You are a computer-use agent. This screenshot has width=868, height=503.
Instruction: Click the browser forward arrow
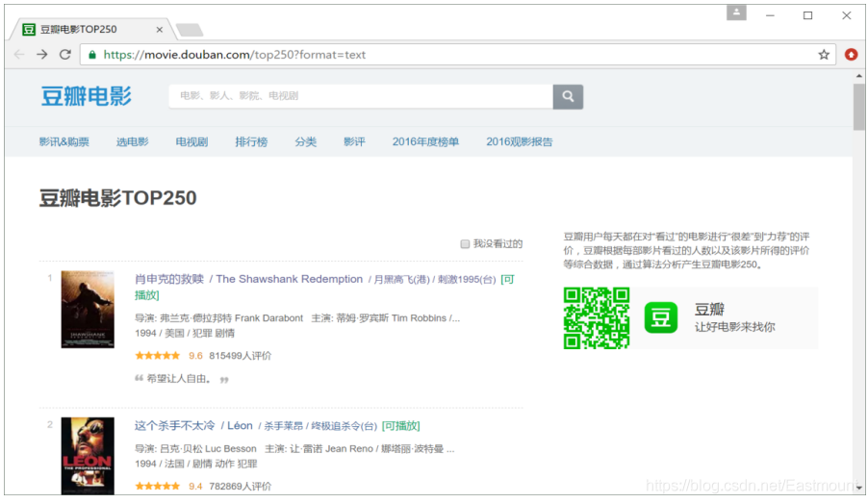click(x=42, y=54)
